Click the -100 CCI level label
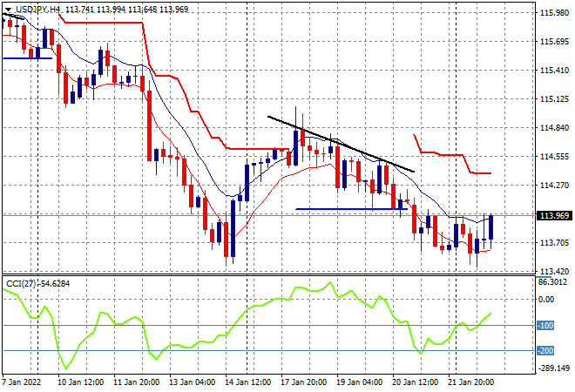The image size is (575, 392). [x=545, y=325]
